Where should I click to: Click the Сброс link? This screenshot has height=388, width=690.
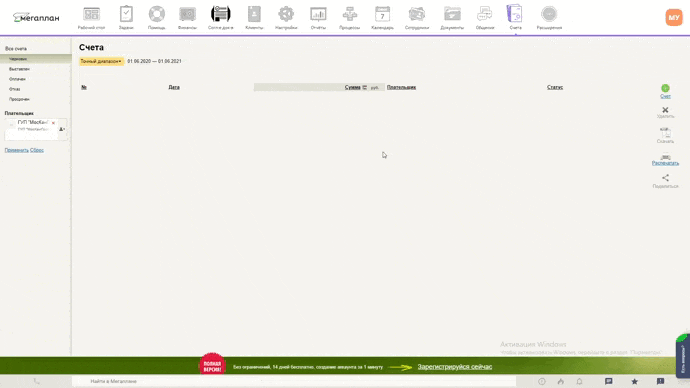click(x=37, y=150)
